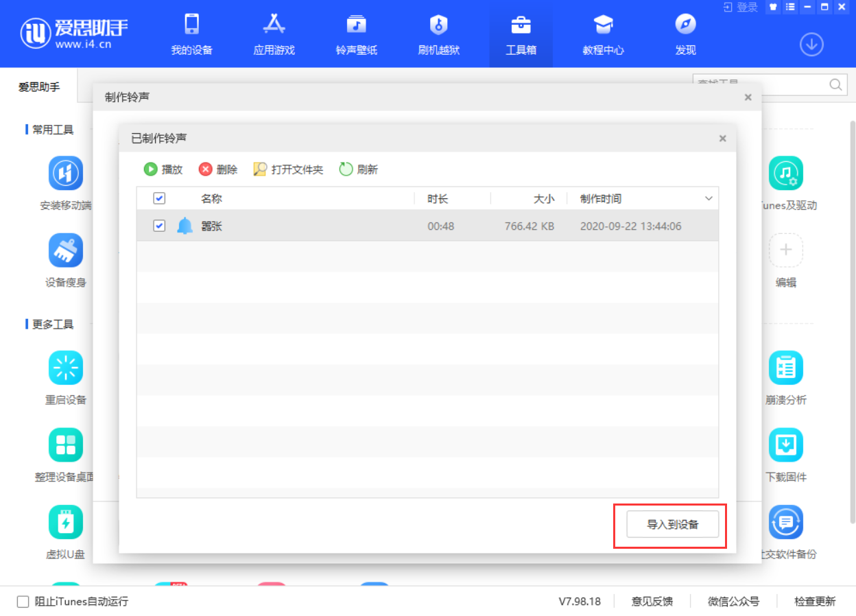Enable 阻止iTunes自动运行 checkbox
The image size is (856, 616).
23,602
